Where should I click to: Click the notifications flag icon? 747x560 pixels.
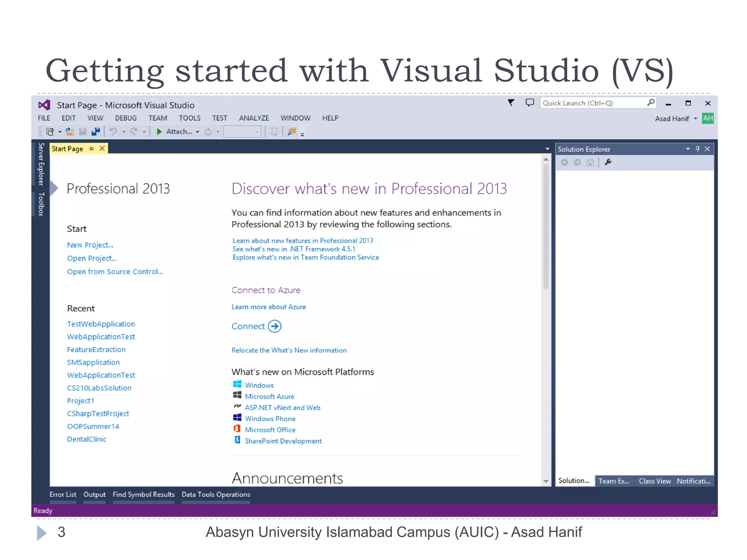click(511, 103)
